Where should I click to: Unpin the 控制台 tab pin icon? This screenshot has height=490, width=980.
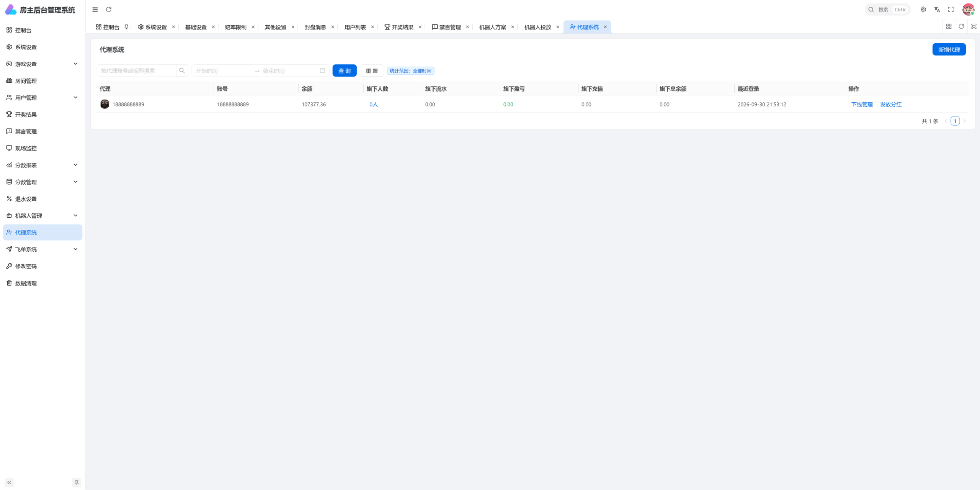(126, 27)
